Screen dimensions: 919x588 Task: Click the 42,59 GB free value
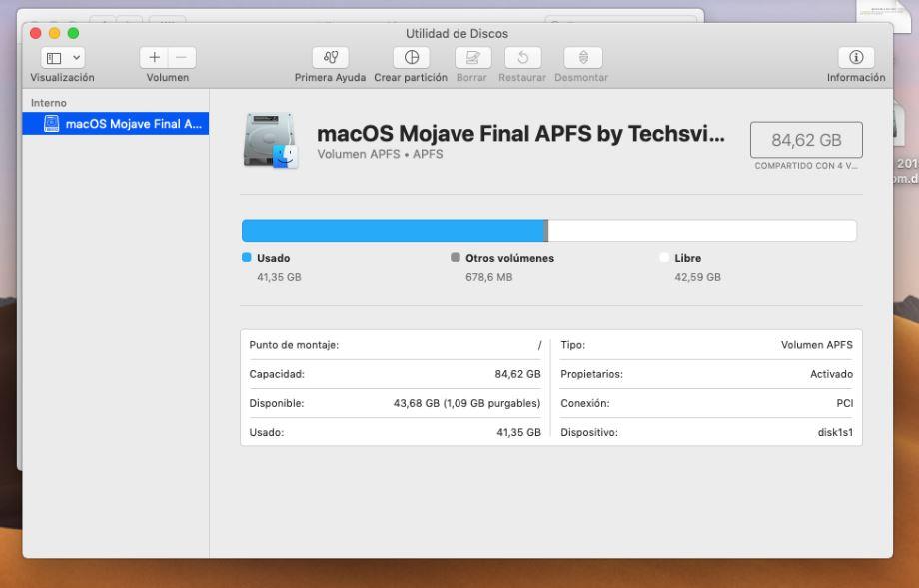pos(698,277)
